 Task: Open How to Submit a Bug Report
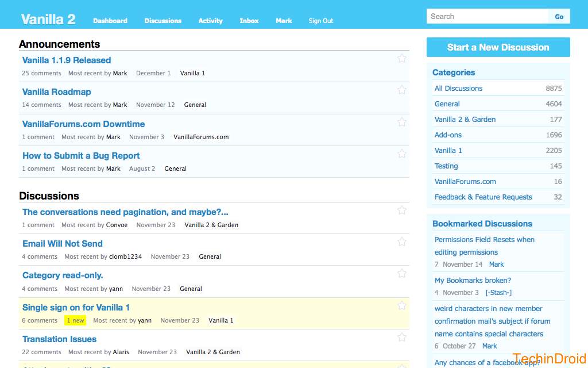click(81, 156)
